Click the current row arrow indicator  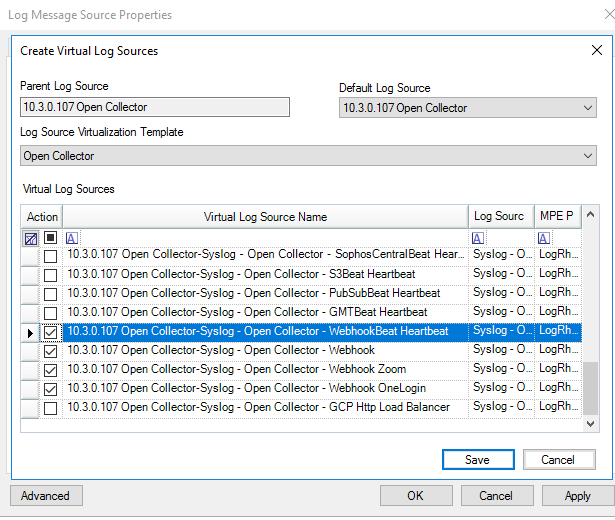point(29,332)
